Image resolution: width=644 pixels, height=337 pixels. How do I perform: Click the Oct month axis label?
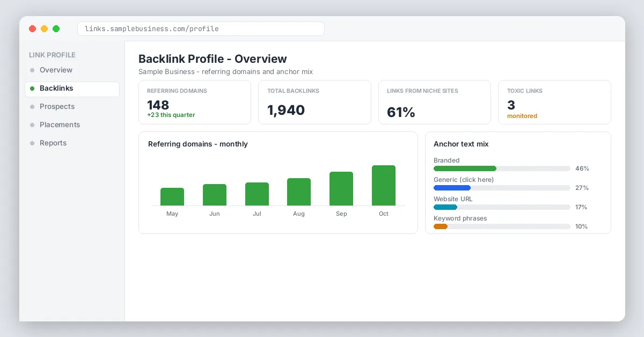pyautogui.click(x=384, y=214)
